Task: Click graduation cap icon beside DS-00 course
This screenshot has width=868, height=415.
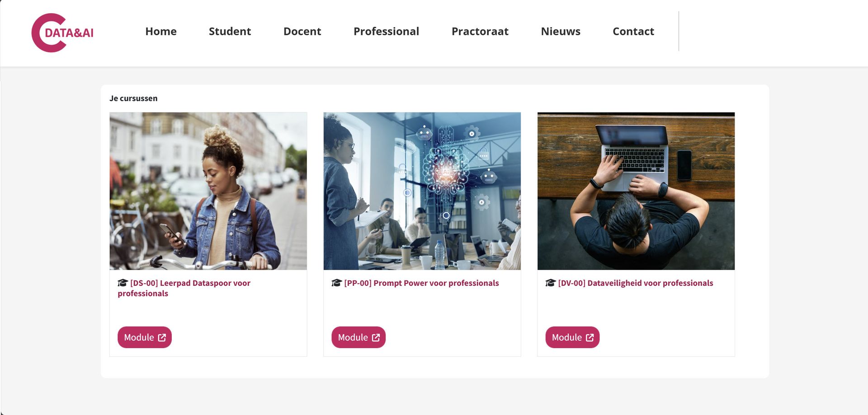Action: click(123, 283)
